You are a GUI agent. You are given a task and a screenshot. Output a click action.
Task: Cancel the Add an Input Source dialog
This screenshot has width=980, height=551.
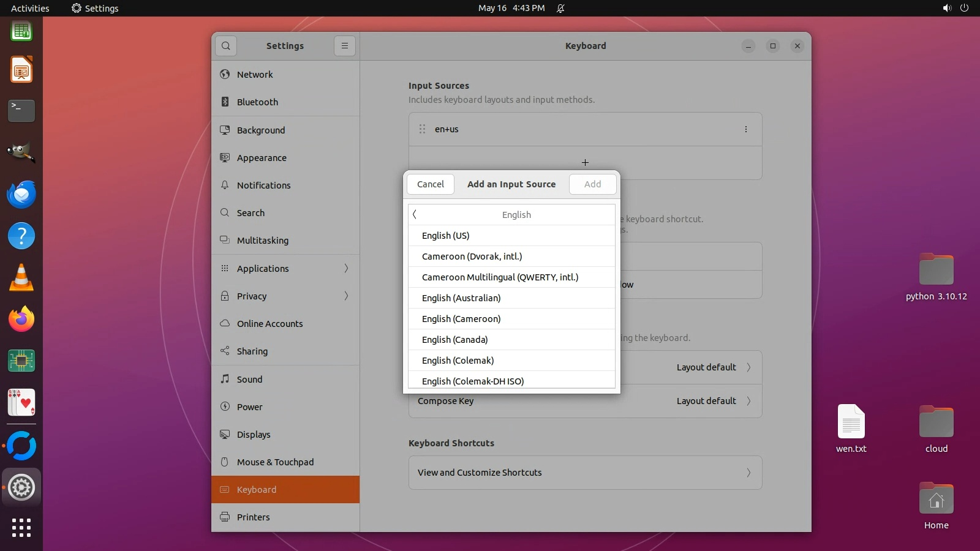pos(431,184)
